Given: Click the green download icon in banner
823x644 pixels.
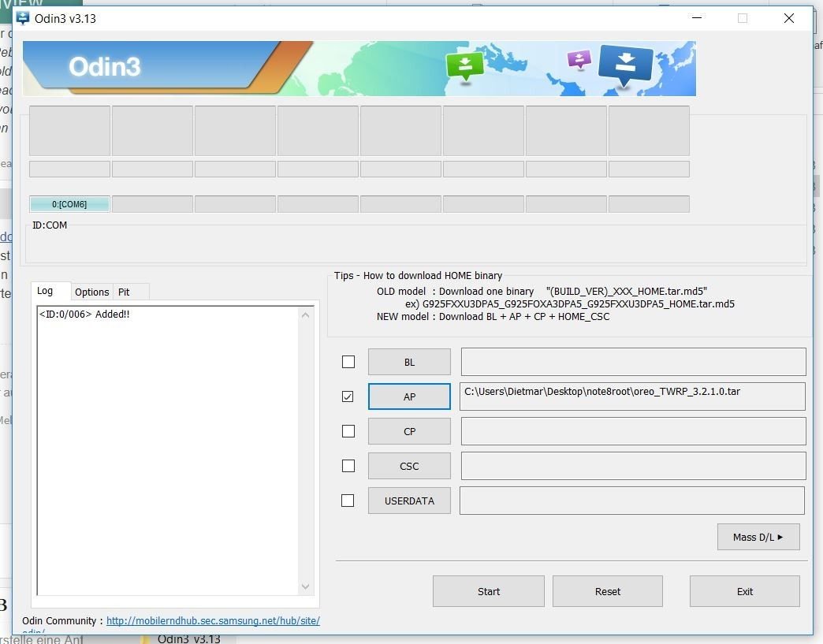Looking at the screenshot, I should pos(464,67).
